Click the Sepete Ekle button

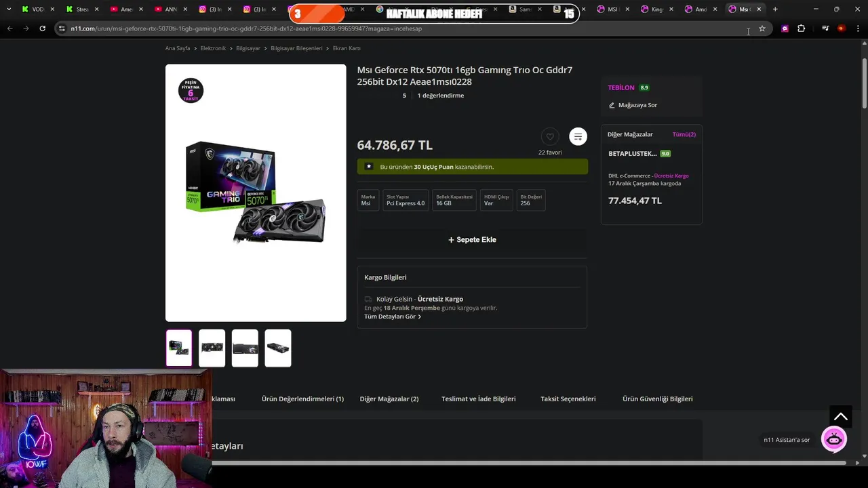pyautogui.click(x=472, y=240)
